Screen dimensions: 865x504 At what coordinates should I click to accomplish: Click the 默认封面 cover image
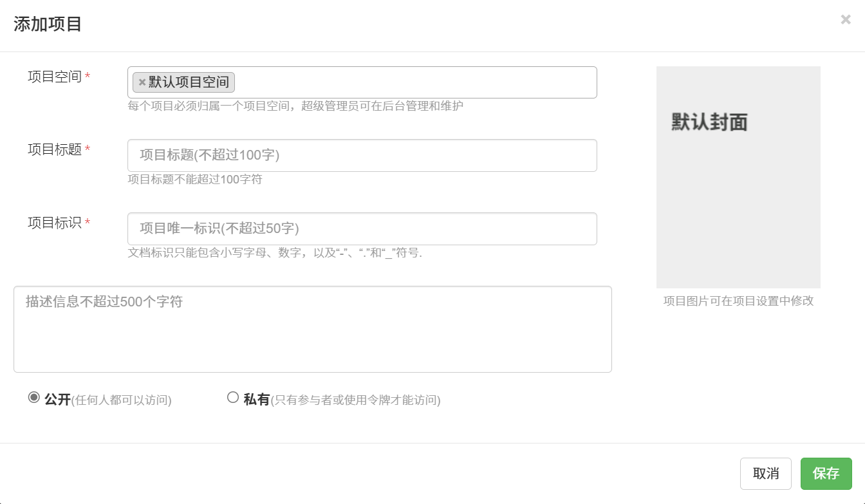pos(738,177)
